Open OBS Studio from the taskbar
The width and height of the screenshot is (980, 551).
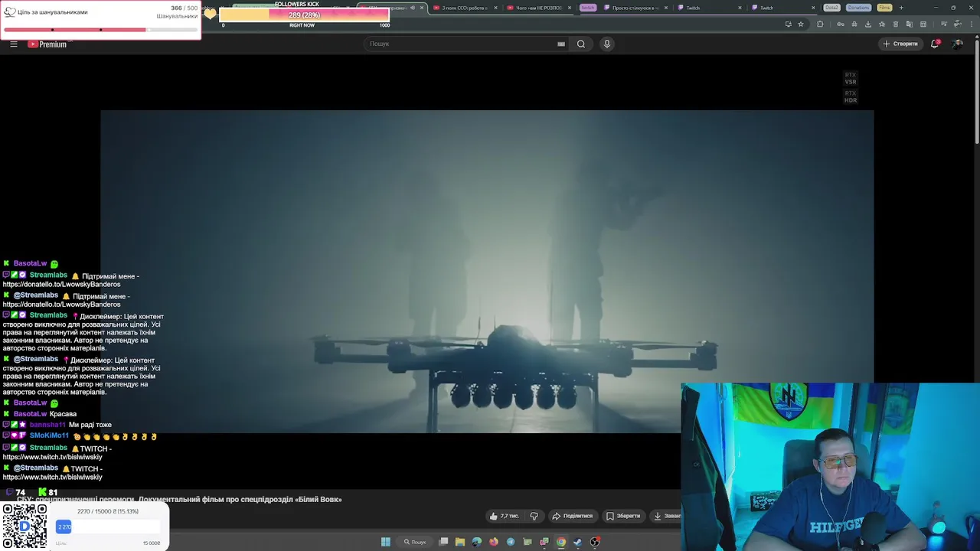click(x=595, y=542)
